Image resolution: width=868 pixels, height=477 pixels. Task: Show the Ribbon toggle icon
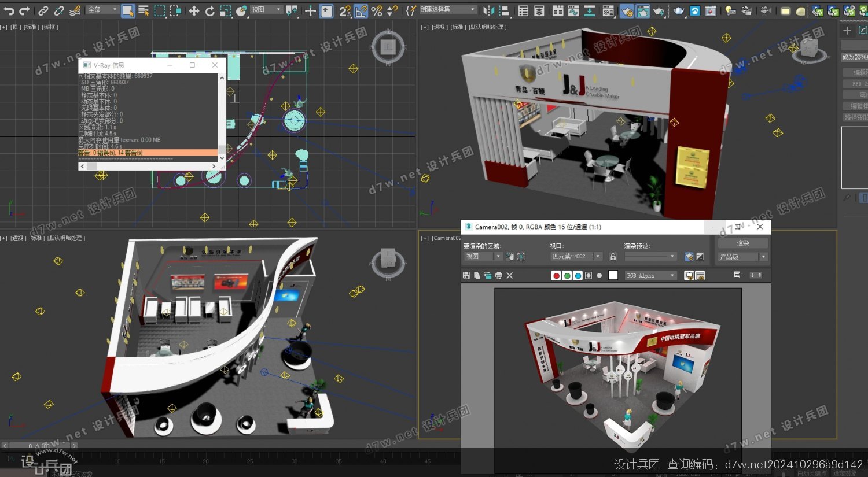pos(558,11)
